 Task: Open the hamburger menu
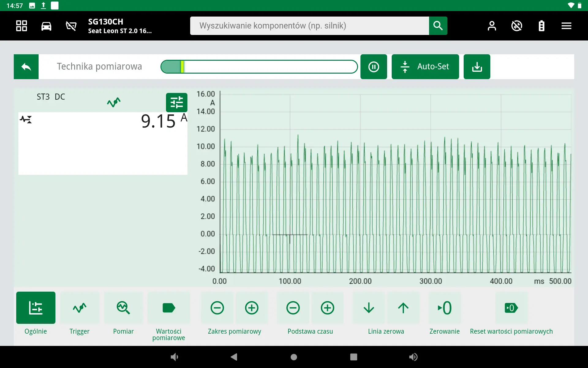566,26
